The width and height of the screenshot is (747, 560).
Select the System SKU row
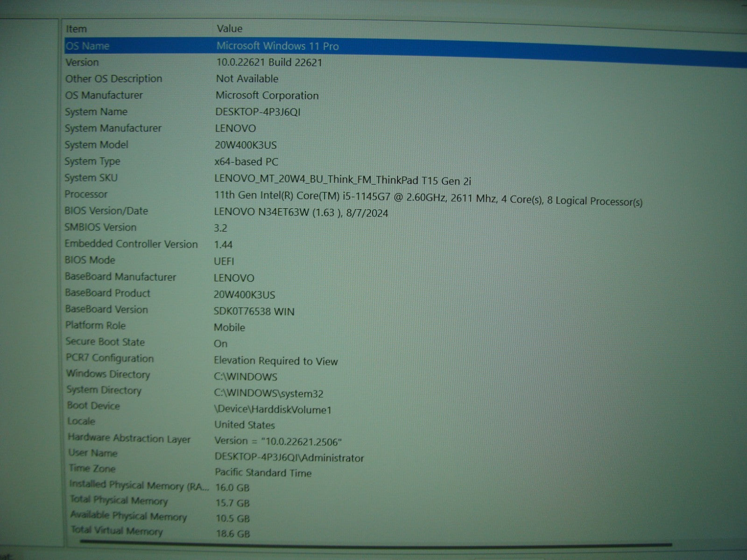click(x=91, y=178)
